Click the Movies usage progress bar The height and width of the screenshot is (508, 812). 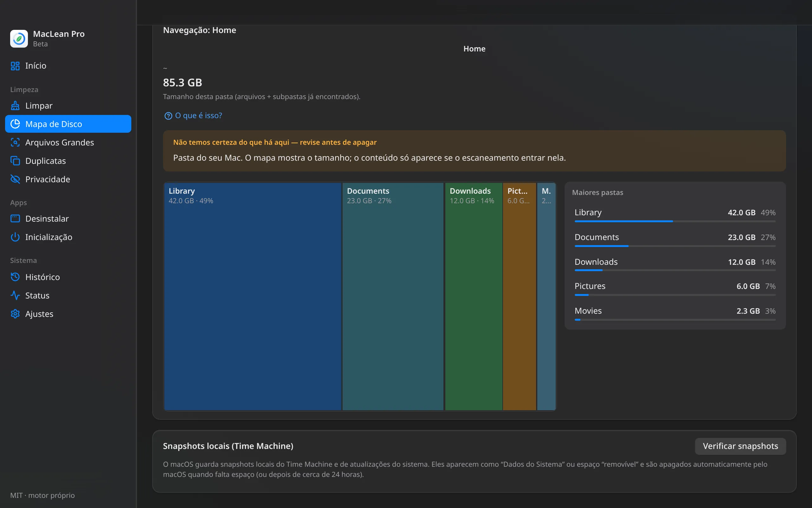point(675,319)
